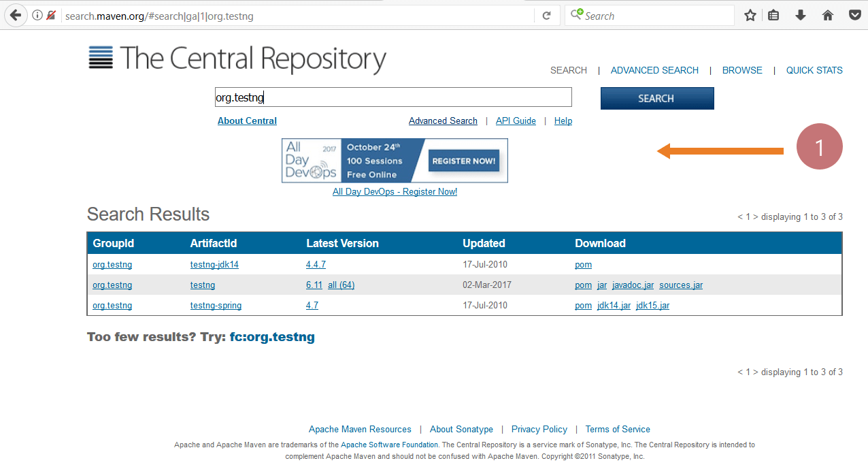The width and height of the screenshot is (868, 465).
Task: Go to the browser home page
Action: (827, 14)
